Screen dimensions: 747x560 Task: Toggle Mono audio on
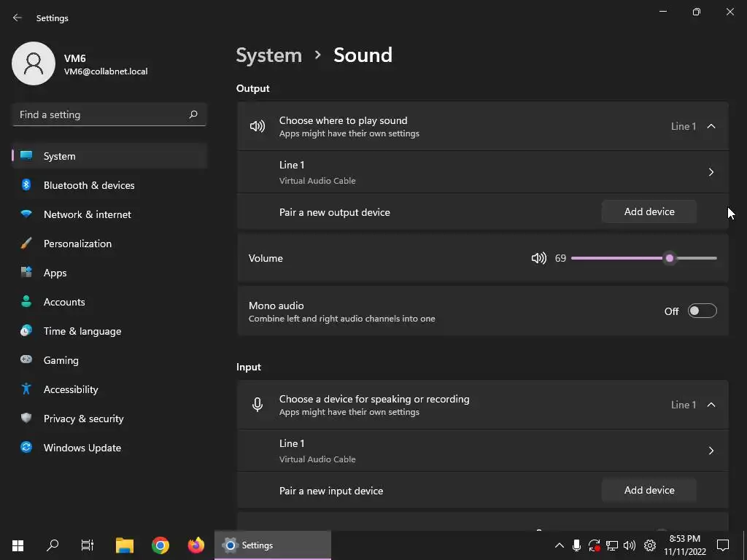[703, 311]
